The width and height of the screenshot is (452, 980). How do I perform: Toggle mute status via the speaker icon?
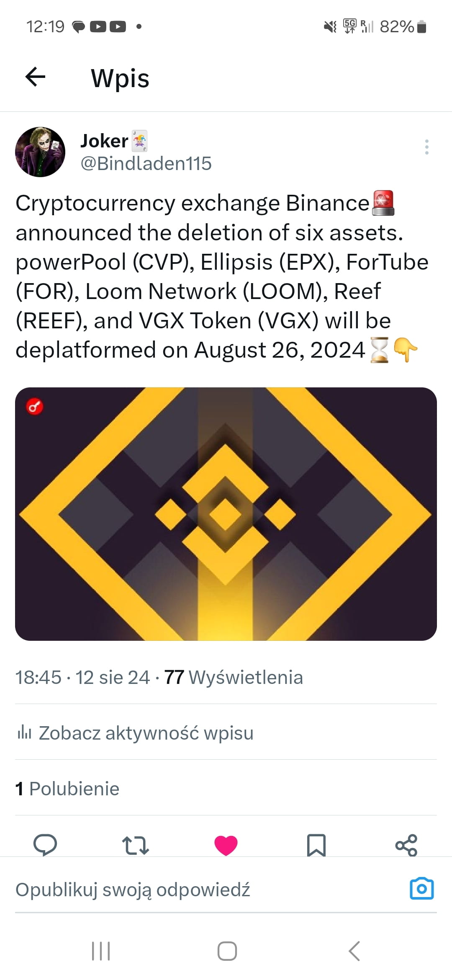pyautogui.click(x=330, y=26)
